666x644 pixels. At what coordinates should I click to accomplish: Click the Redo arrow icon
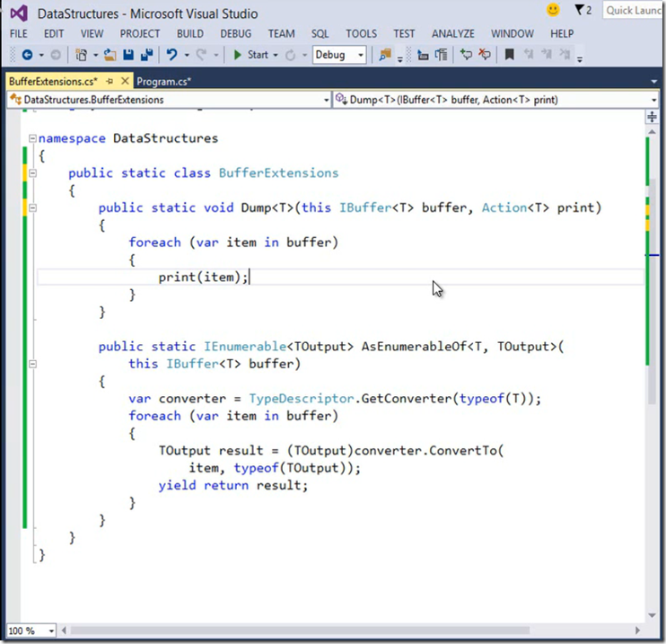pyautogui.click(x=201, y=55)
